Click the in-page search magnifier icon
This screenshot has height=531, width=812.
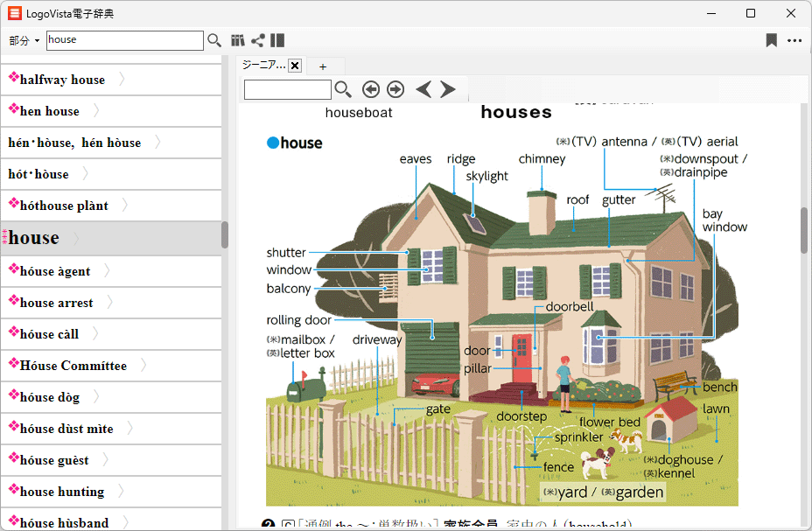(343, 89)
